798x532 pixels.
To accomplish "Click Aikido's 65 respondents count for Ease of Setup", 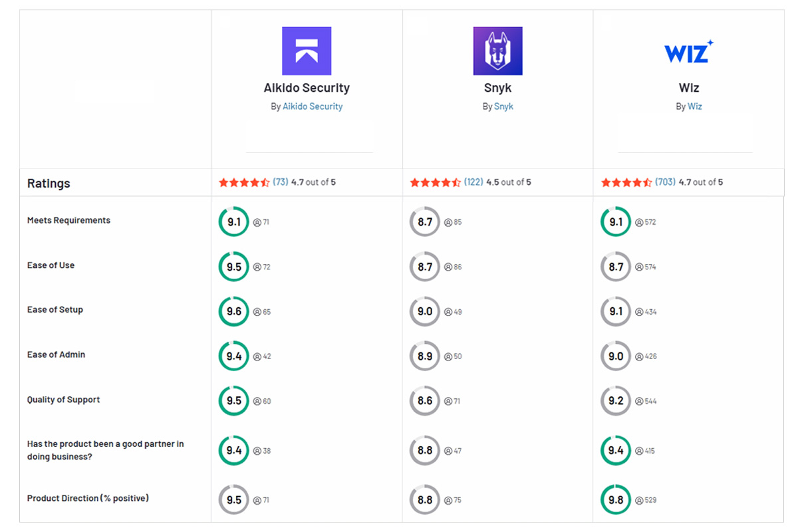I will coord(262,311).
